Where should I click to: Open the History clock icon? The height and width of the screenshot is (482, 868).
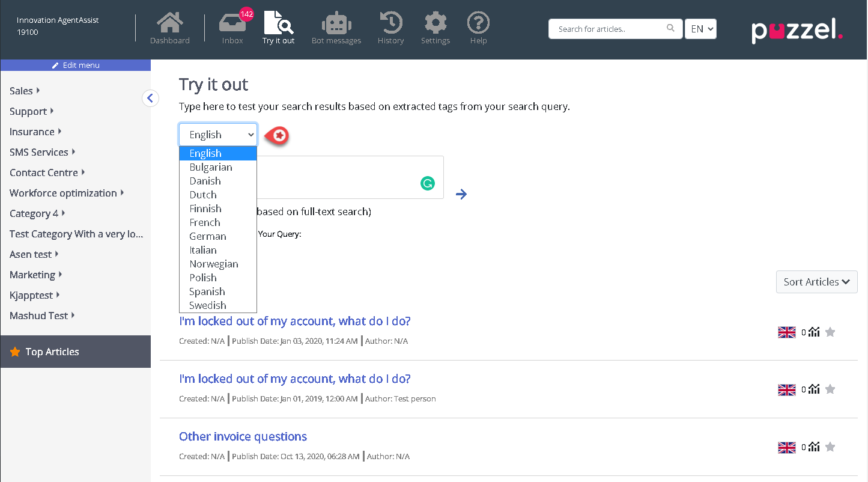pyautogui.click(x=390, y=28)
